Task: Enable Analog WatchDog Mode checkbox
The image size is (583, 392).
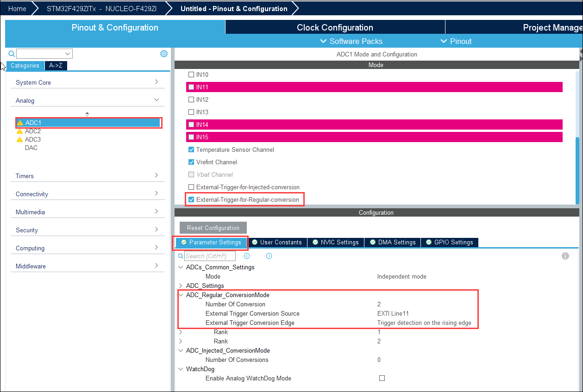Action: [x=382, y=378]
